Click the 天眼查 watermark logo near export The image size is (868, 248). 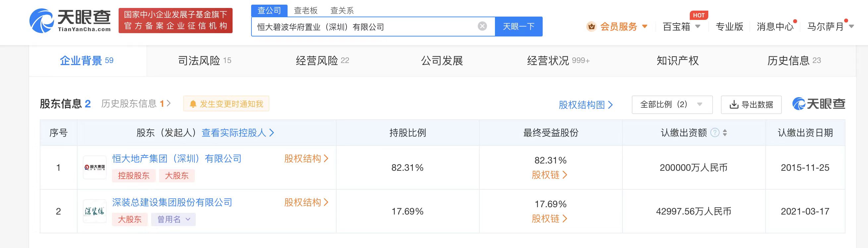pyautogui.click(x=818, y=104)
